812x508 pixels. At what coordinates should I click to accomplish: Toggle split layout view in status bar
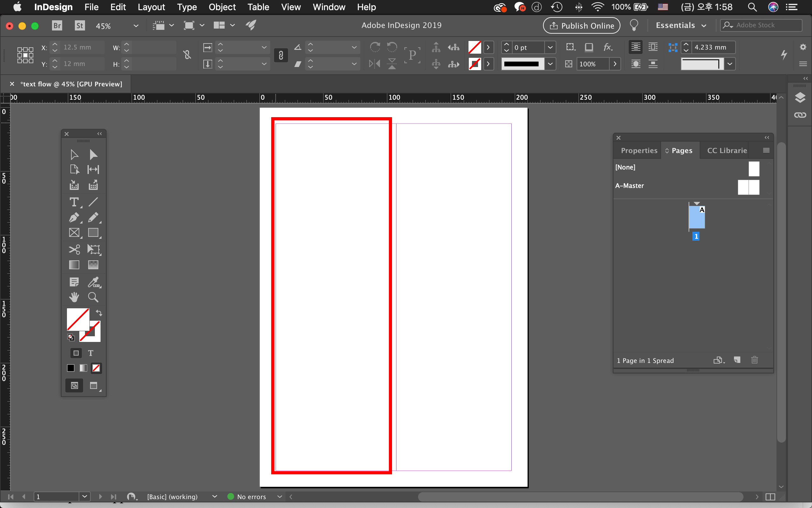coord(770,497)
